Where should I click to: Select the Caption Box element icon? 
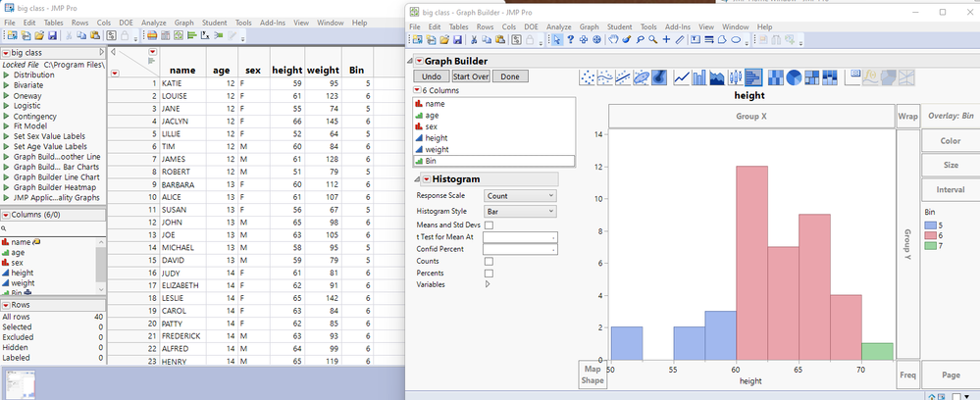pyautogui.click(x=853, y=77)
